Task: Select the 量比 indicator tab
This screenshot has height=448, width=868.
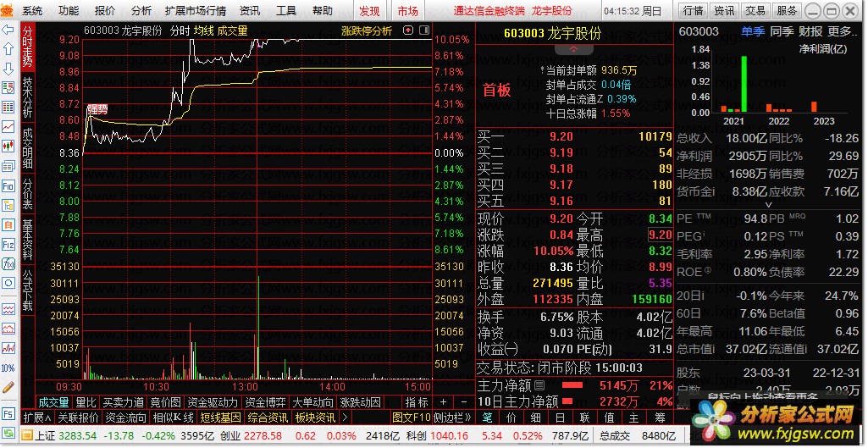Action: click(86, 402)
